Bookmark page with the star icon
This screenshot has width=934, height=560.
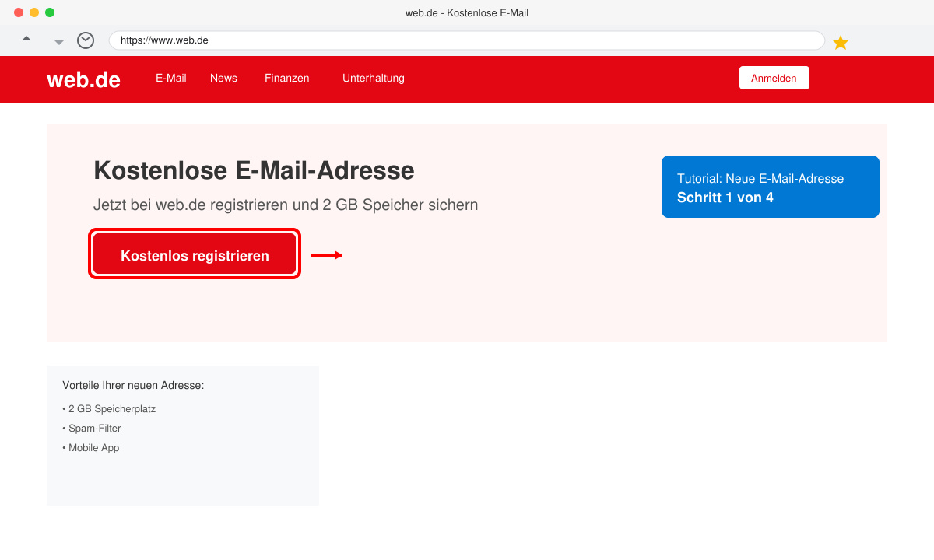pos(841,43)
